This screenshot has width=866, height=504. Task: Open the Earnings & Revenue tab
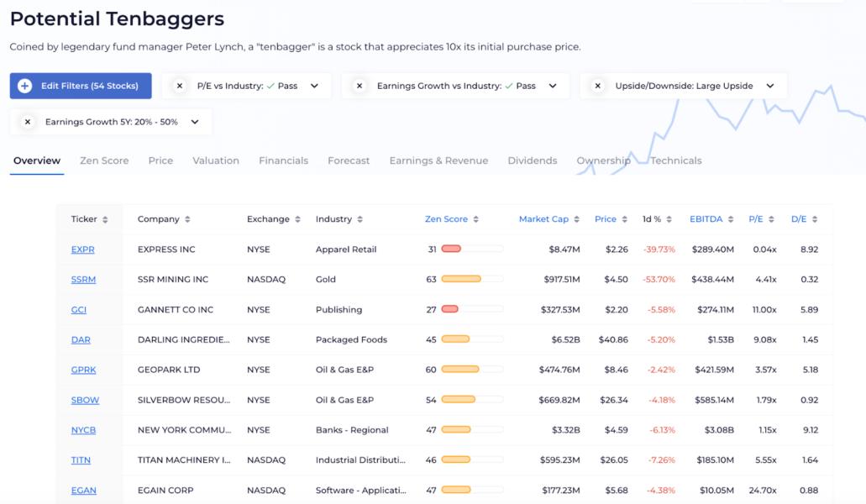(x=438, y=160)
